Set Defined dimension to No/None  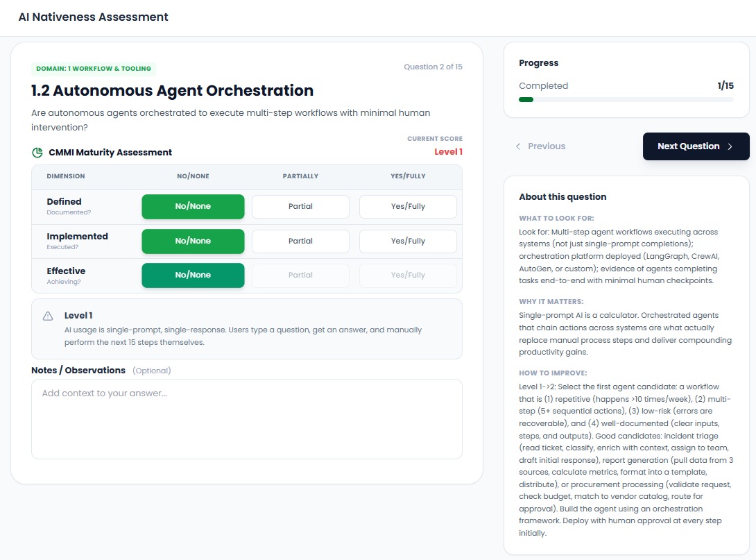point(193,206)
